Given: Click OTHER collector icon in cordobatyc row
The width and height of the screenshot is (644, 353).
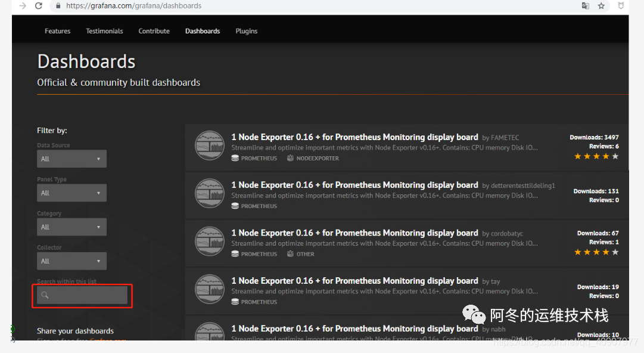Looking at the screenshot, I should coord(290,253).
